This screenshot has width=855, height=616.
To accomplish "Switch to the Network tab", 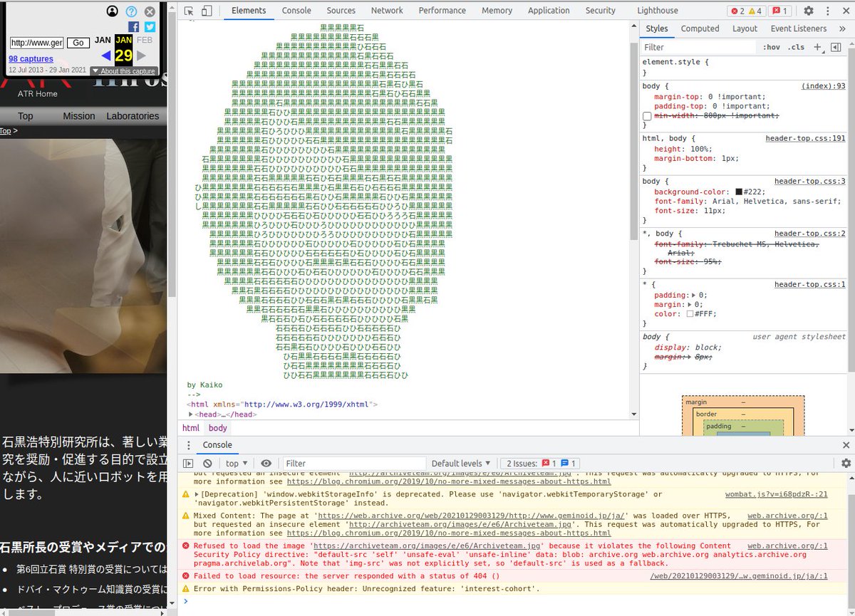I will click(x=387, y=11).
